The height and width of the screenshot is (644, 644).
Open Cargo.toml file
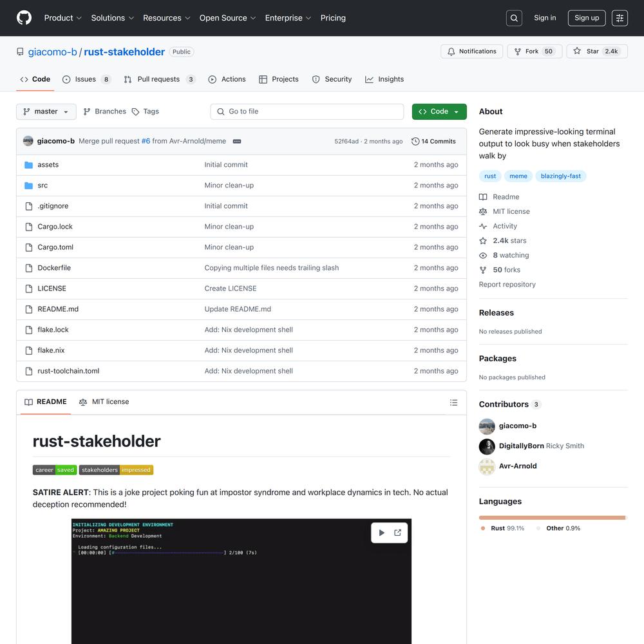(55, 247)
